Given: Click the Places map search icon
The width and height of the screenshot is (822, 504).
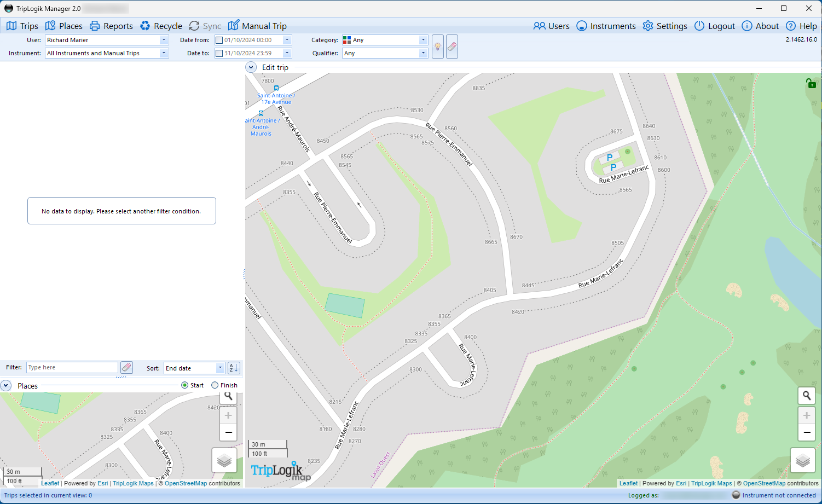Looking at the screenshot, I should (228, 396).
